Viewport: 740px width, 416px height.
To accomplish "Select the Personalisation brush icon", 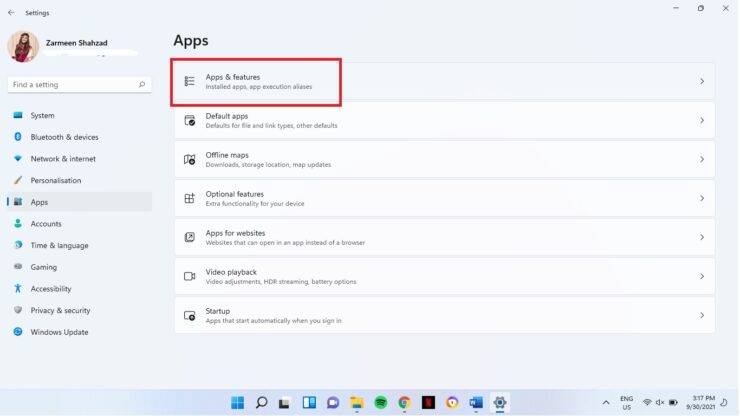I will coord(18,180).
